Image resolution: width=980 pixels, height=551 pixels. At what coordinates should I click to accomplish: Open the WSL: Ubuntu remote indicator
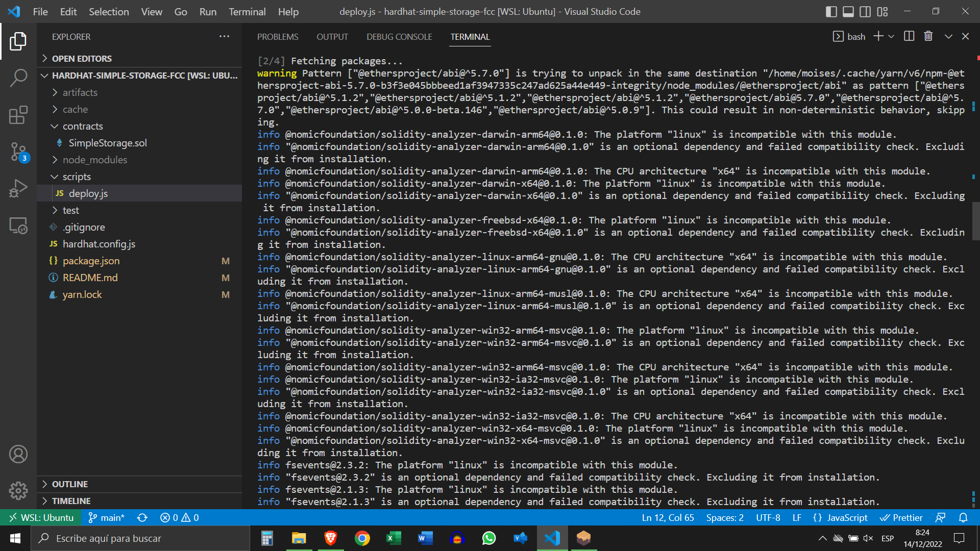(x=41, y=517)
